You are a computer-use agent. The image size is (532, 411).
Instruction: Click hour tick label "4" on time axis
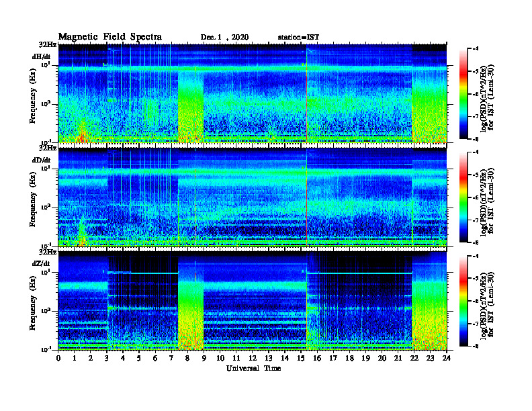click(x=123, y=358)
